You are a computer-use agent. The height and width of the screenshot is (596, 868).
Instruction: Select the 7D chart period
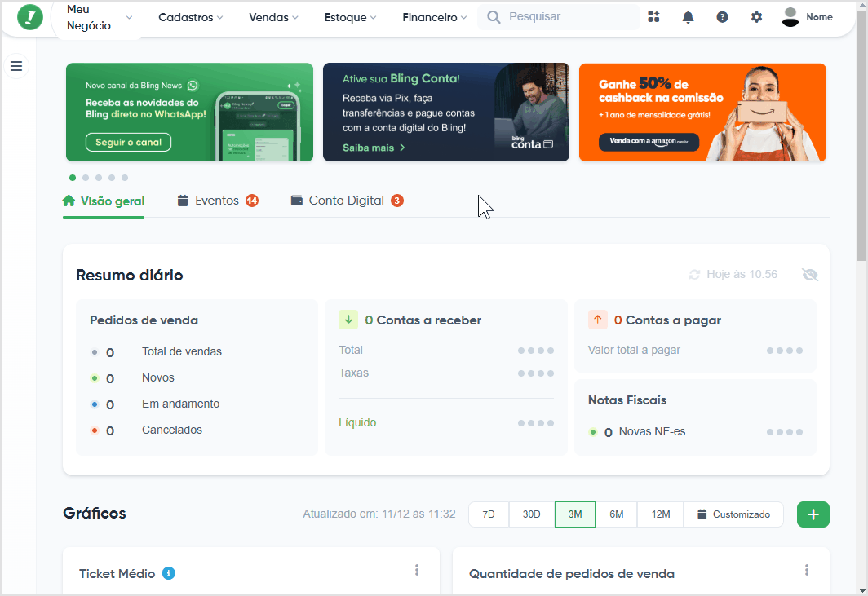point(489,514)
